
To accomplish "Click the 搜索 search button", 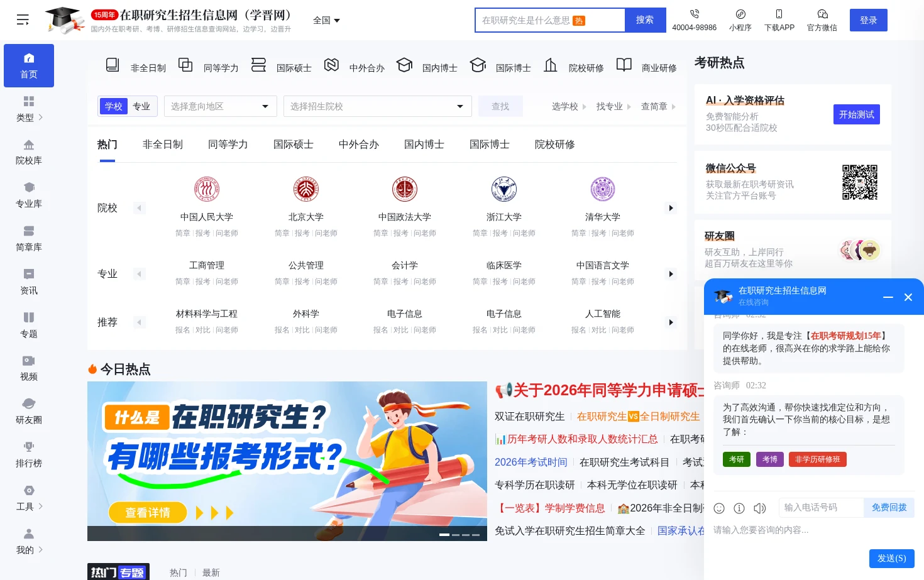I will [645, 20].
